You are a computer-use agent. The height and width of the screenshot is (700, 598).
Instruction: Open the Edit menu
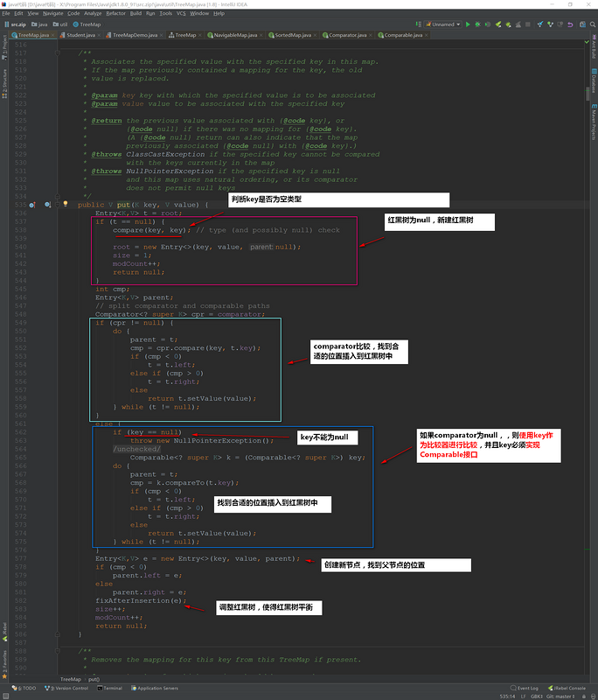18,13
